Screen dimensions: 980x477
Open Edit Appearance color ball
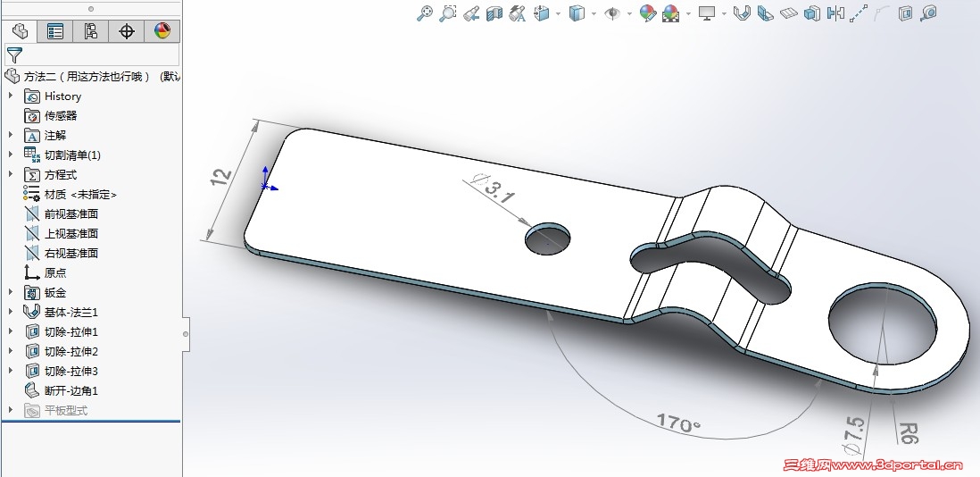pos(647,13)
